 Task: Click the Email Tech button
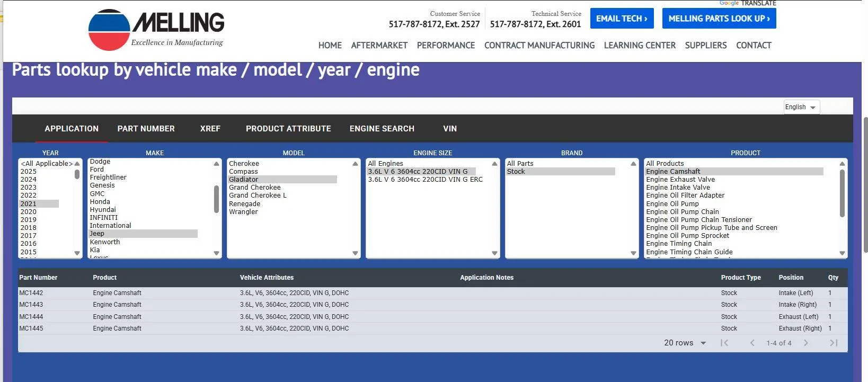click(x=622, y=19)
